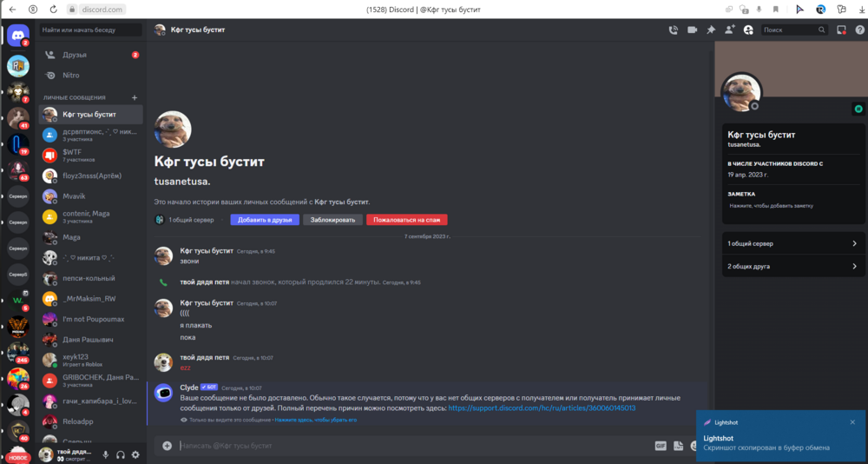Open the emoji picker smiley
Viewport: 868px width, 464px height.
(695, 446)
